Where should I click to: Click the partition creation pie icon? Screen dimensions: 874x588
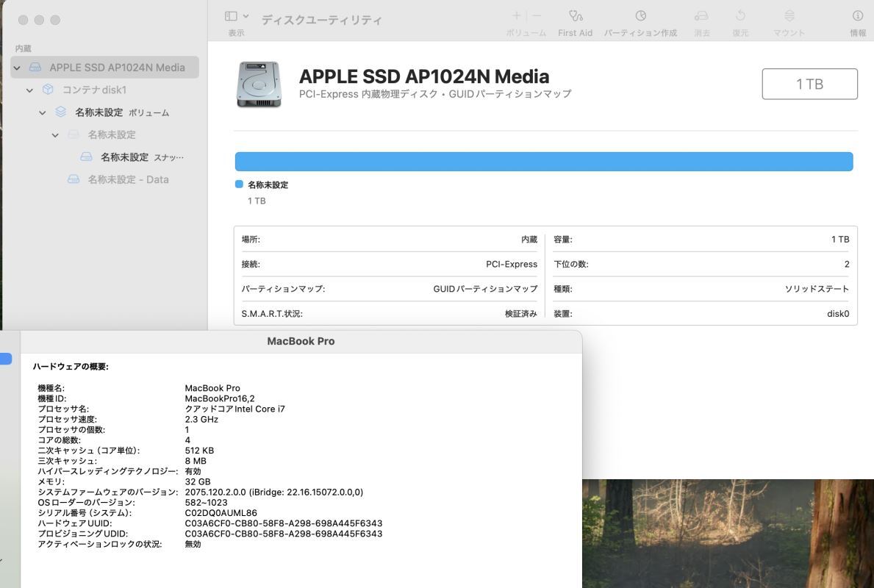pyautogui.click(x=640, y=15)
